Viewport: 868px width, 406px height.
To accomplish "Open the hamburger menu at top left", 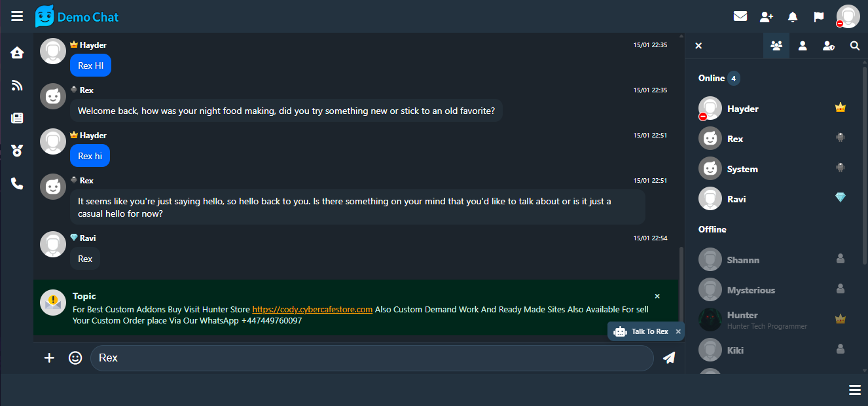I will [17, 16].
